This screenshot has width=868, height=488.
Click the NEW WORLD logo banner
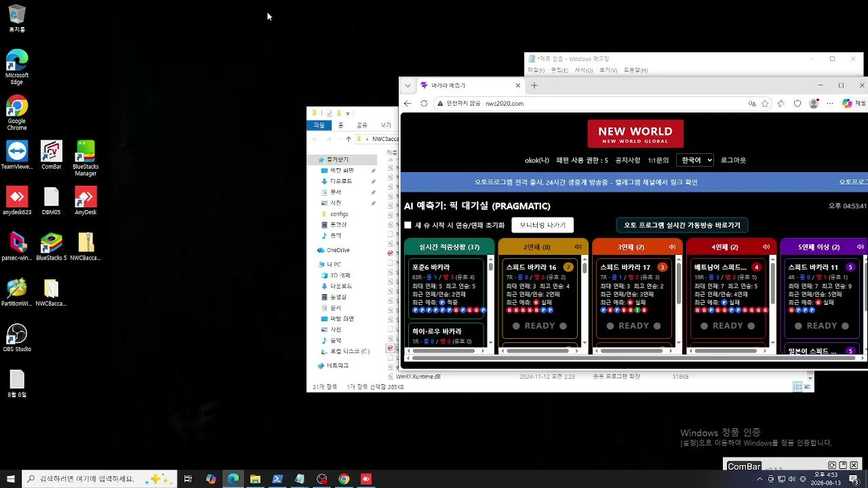[635, 134]
